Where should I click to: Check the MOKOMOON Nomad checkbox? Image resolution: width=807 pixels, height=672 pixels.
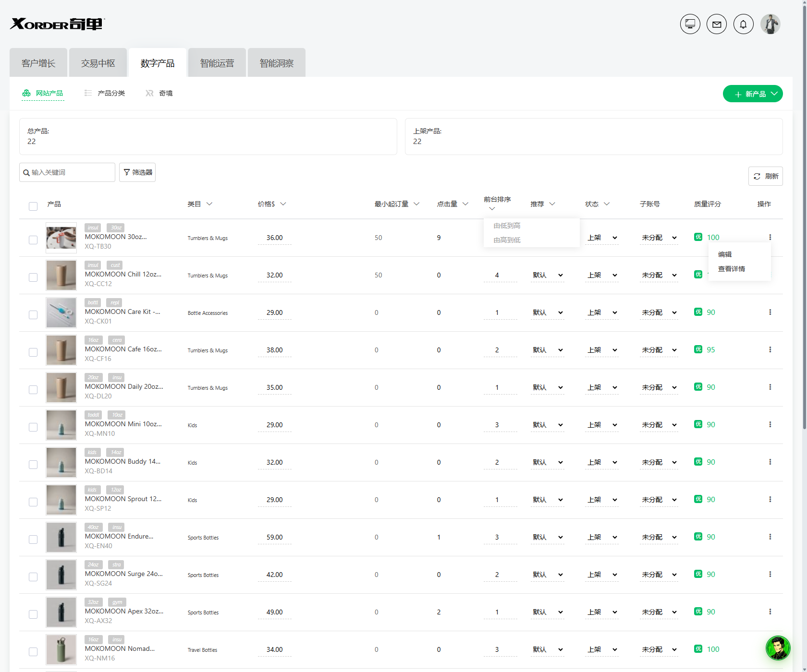(33, 652)
